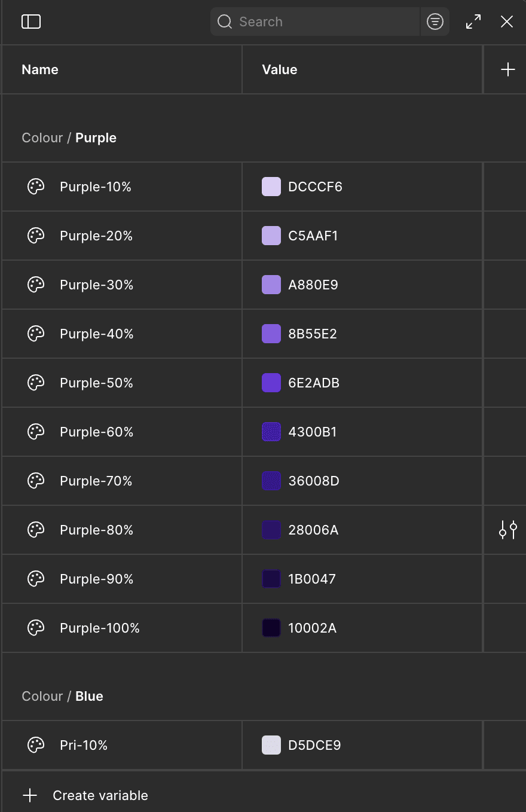Expand the variables panel to full size
Screen dimensions: 526x812
(x=473, y=22)
